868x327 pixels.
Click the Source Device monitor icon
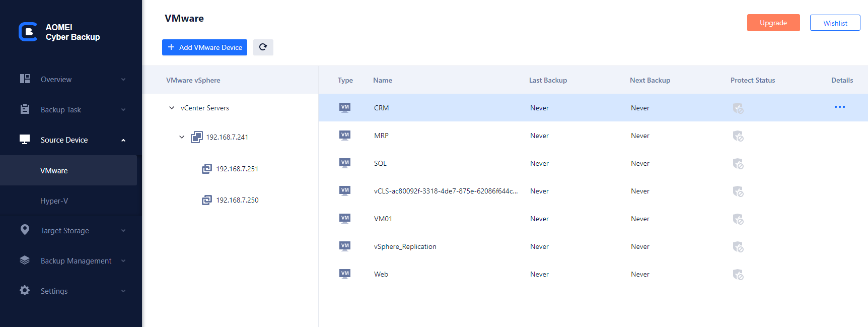(25, 139)
